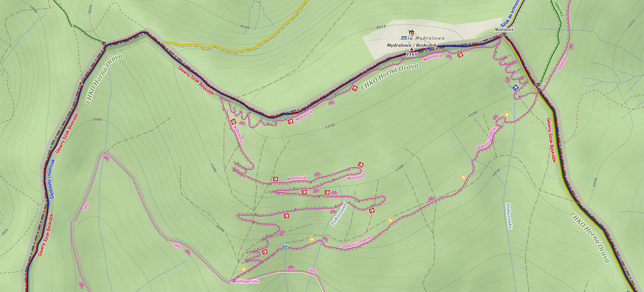This screenshot has width=644, height=292.
Task: Select the blue spring icon beside Hala Mędralowa
Action: [x=404, y=38]
